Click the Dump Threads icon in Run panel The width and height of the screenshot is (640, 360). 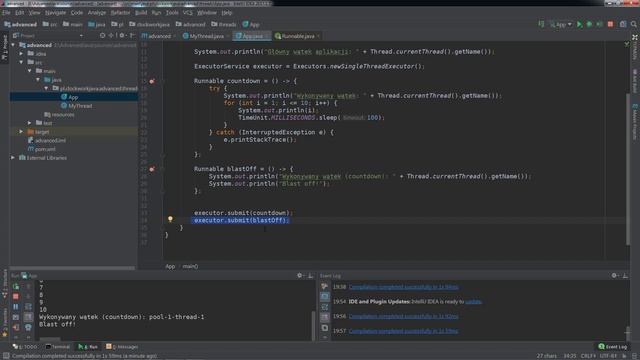(16, 317)
